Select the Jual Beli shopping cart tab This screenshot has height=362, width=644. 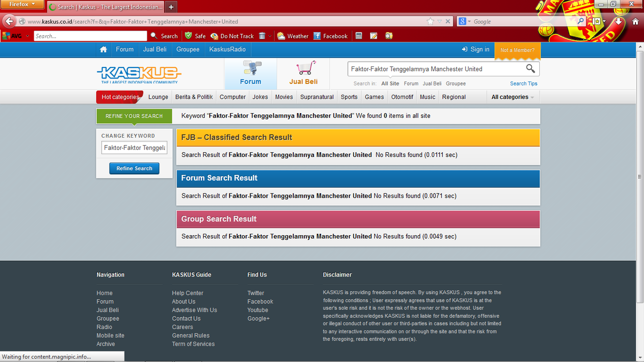pos(303,74)
